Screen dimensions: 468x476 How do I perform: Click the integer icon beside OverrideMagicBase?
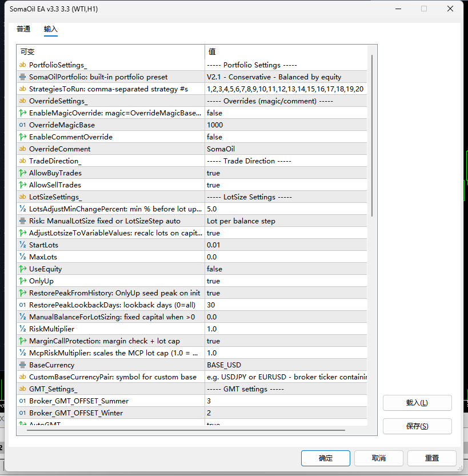click(x=22, y=125)
